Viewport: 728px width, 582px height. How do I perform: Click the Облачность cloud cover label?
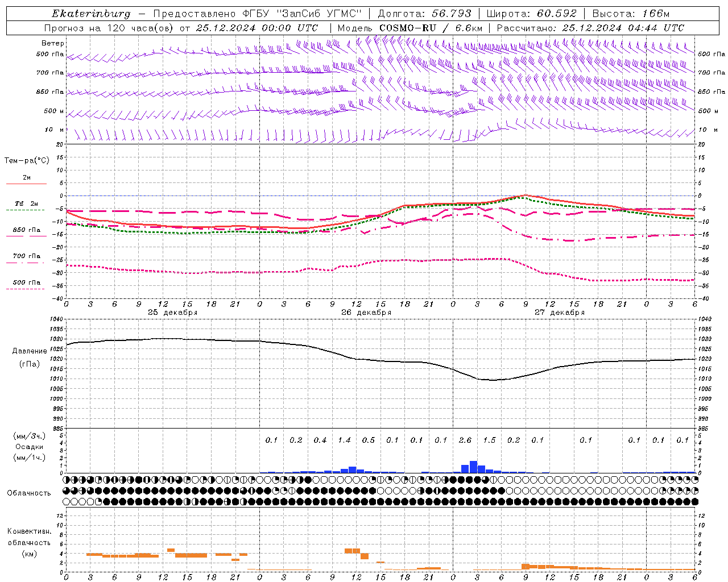pos(29,493)
